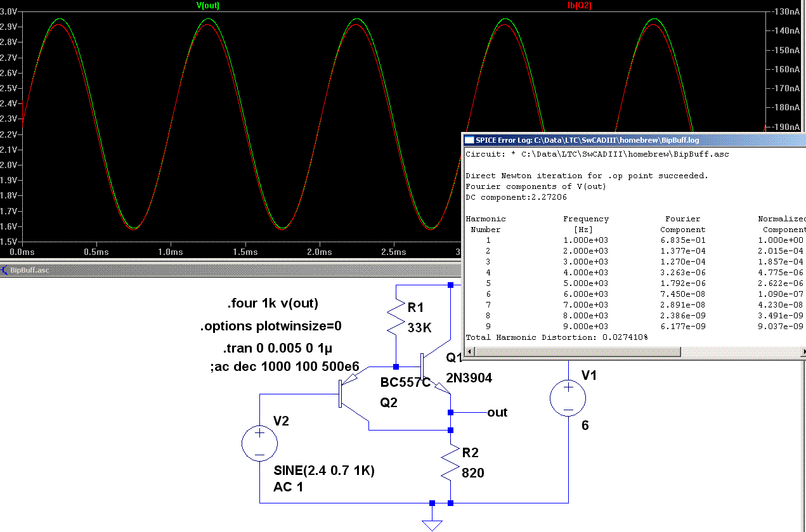Click the V2 sine voltage source symbol

[x=260, y=443]
